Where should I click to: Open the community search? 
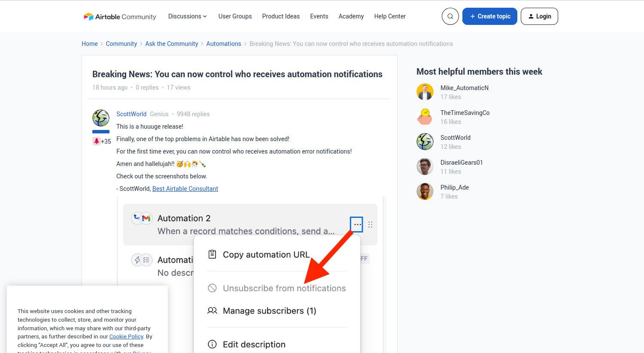pyautogui.click(x=450, y=16)
